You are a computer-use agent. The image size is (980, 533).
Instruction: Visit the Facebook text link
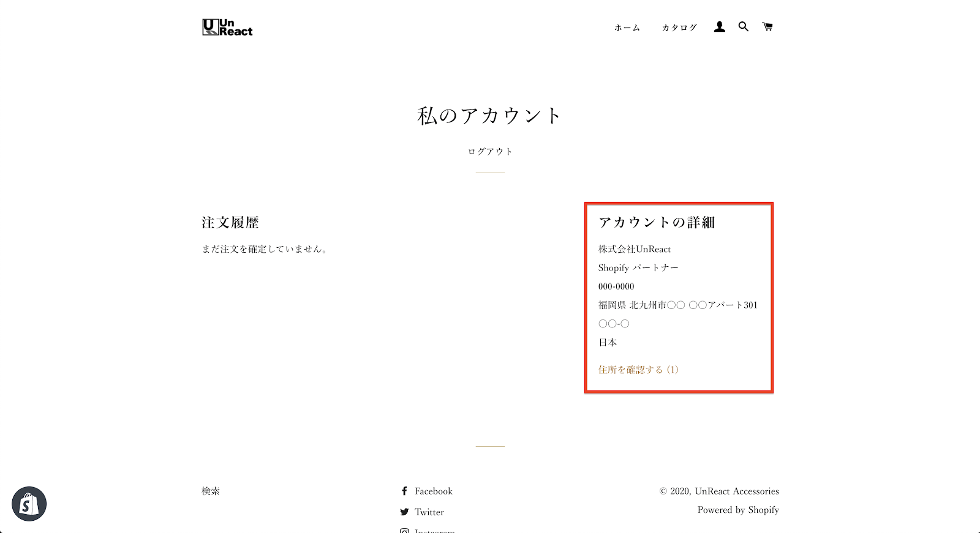[433, 491]
